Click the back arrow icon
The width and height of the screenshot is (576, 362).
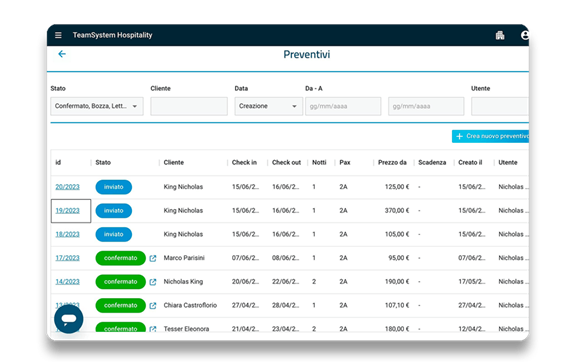point(62,54)
